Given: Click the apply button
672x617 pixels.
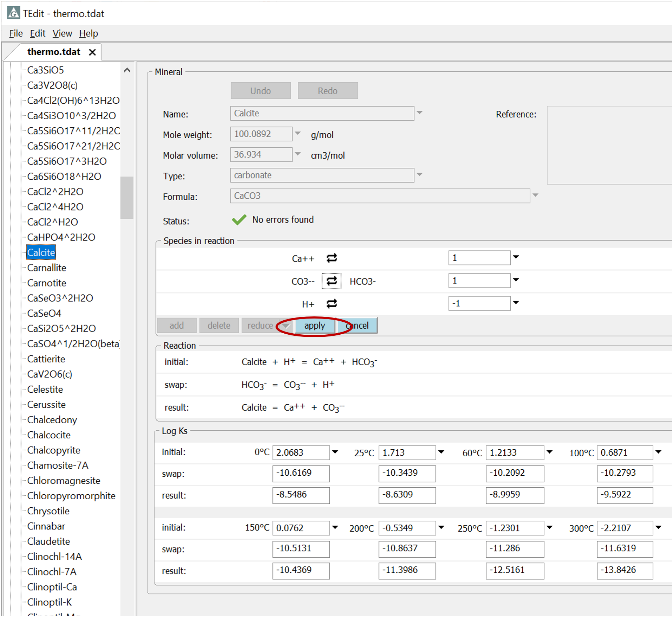Looking at the screenshot, I should pyautogui.click(x=315, y=326).
